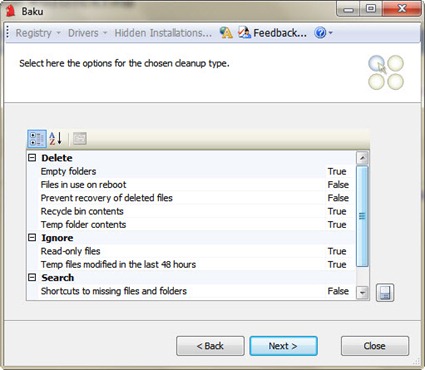Click False value of Files in use on reboot

point(338,185)
